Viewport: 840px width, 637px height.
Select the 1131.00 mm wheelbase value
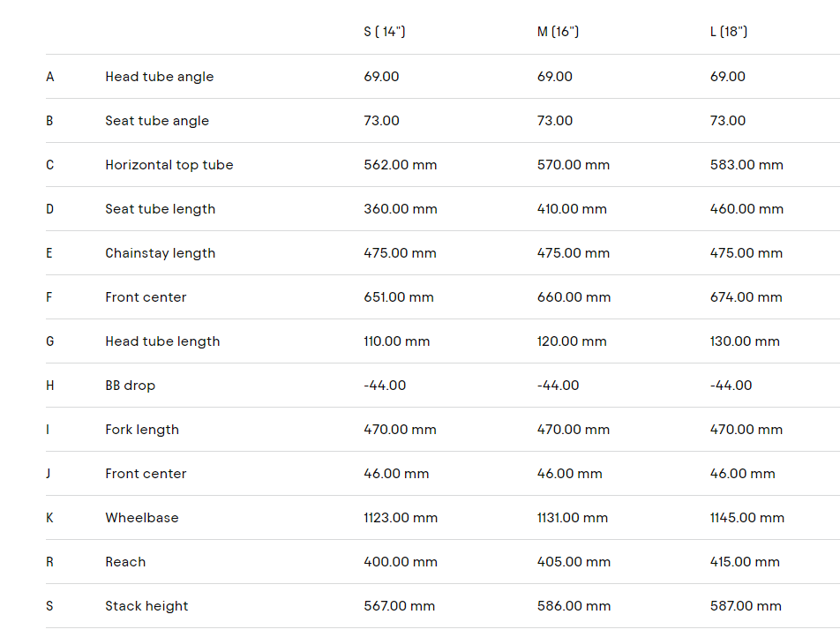[x=572, y=518]
